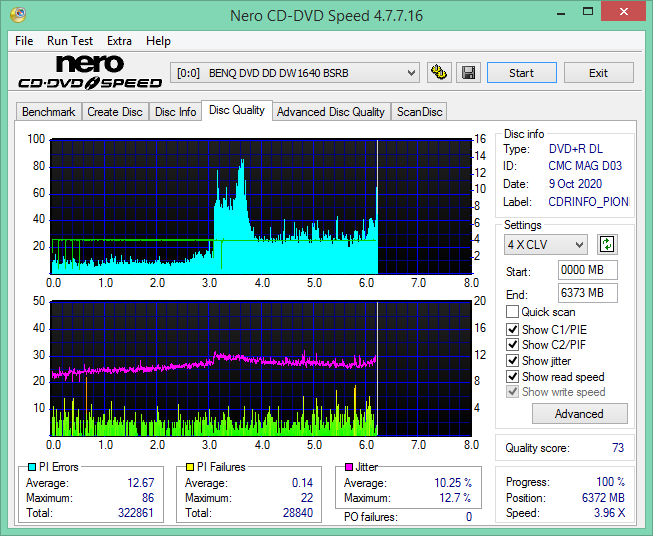
Task: Expand the 4 X CLV speed dropdown
Action: point(546,244)
